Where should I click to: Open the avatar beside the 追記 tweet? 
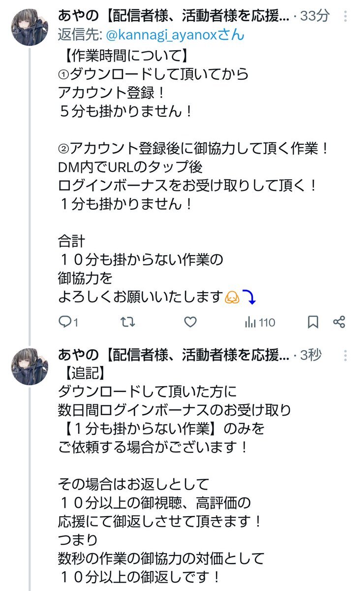click(x=30, y=366)
